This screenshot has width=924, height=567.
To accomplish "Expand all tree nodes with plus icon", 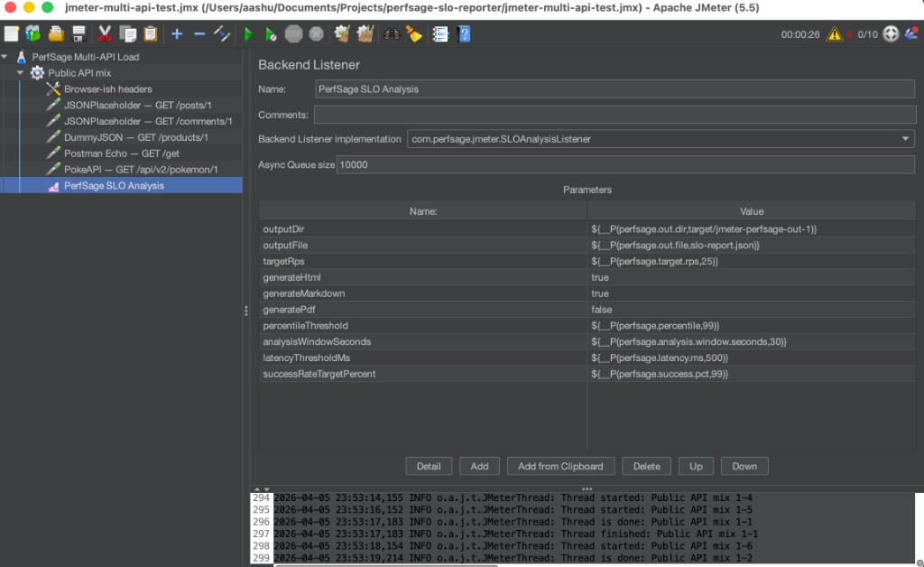I will pyautogui.click(x=176, y=34).
